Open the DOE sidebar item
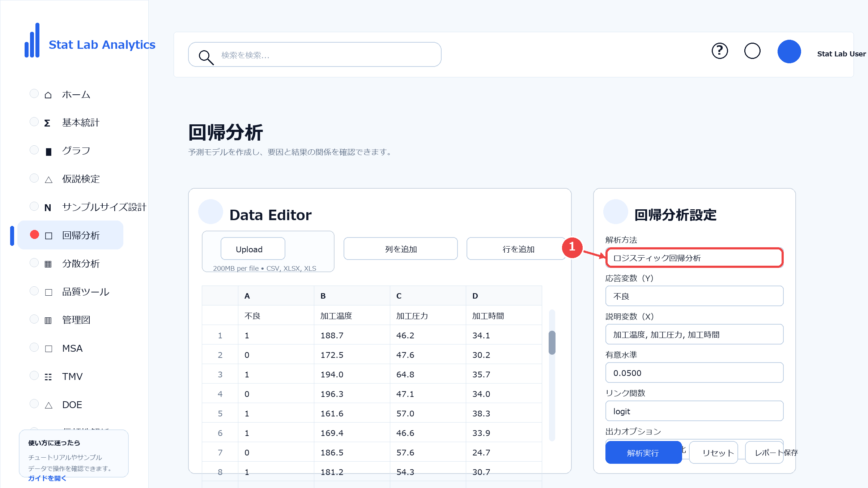The width and height of the screenshot is (868, 488). coord(72,405)
